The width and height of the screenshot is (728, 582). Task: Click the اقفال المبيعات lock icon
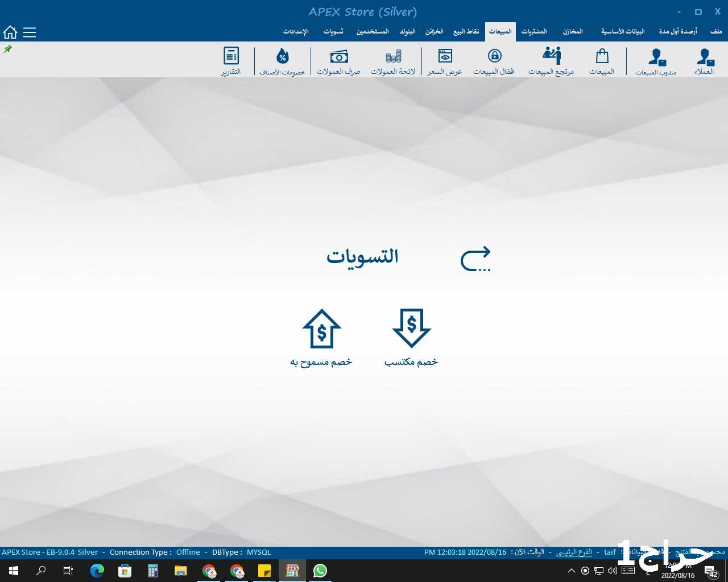click(494, 61)
